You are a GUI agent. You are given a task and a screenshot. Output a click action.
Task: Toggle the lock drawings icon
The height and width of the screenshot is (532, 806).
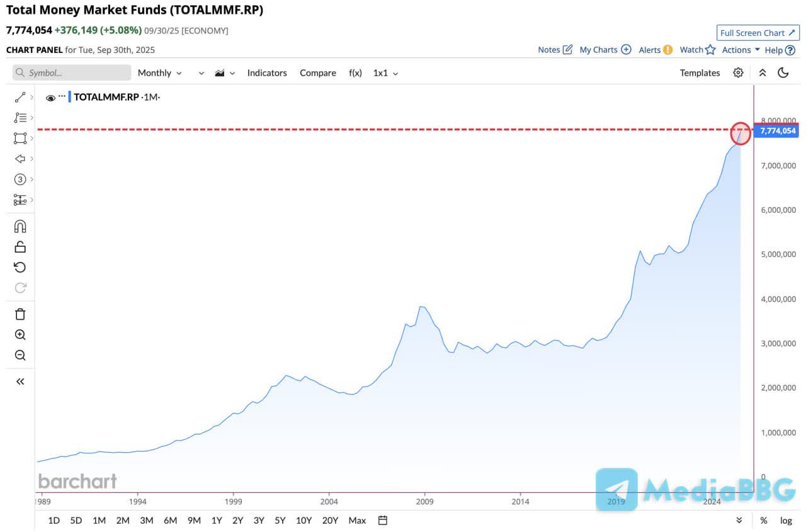[20, 246]
